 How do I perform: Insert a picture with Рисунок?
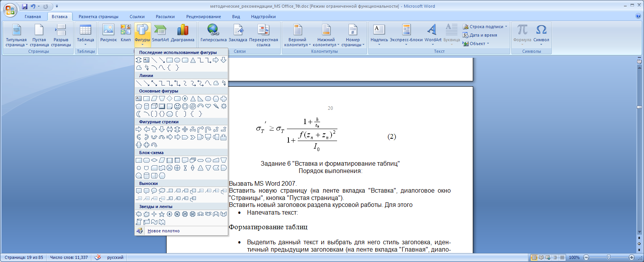108,33
